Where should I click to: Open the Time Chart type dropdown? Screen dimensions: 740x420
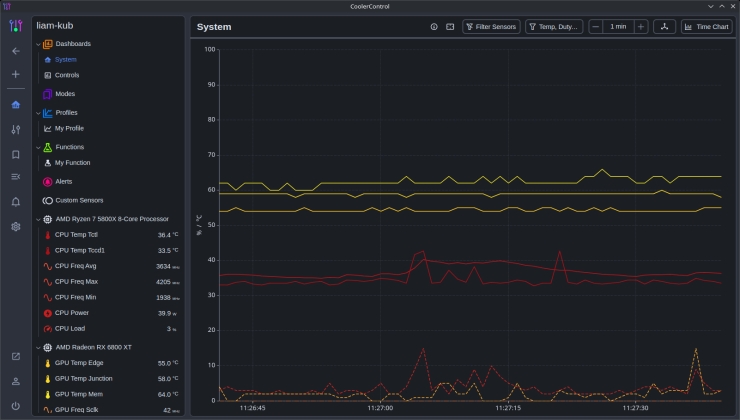[x=707, y=27]
